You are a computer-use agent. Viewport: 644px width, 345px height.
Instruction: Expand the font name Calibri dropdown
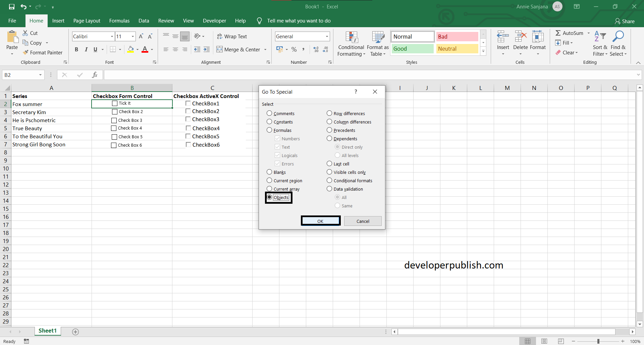pyautogui.click(x=112, y=36)
